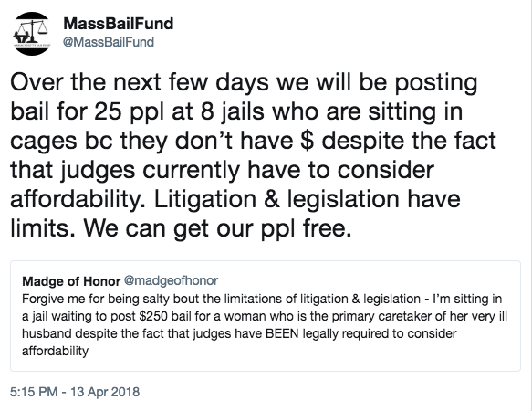Viewport: 532px width, 411px height.
Task: Open the @MassBailFund handle link
Action: click(x=109, y=42)
